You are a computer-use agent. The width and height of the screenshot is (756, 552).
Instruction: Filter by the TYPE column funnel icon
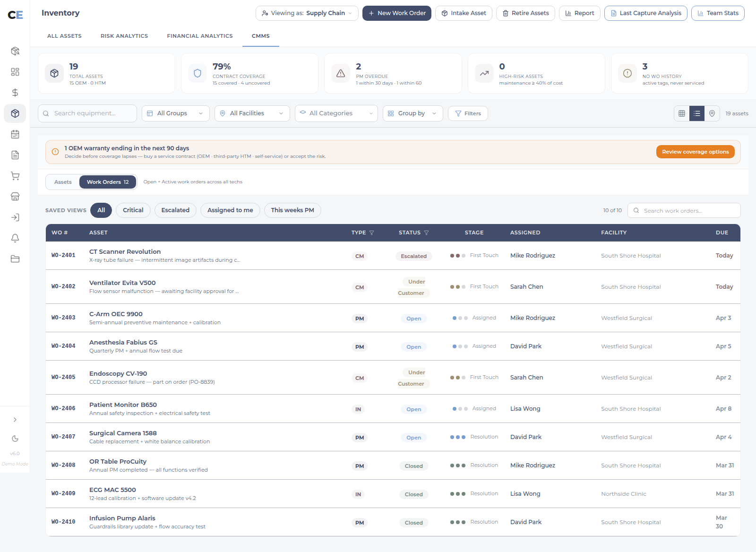[x=371, y=233]
